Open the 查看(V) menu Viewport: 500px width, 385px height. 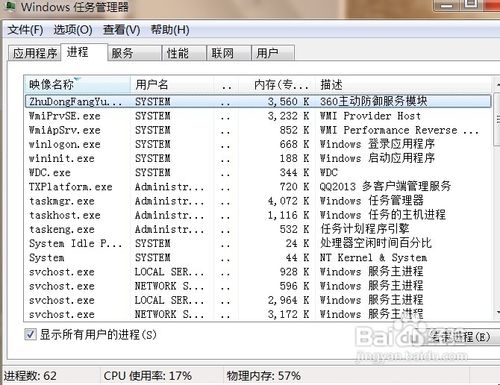click(x=121, y=30)
